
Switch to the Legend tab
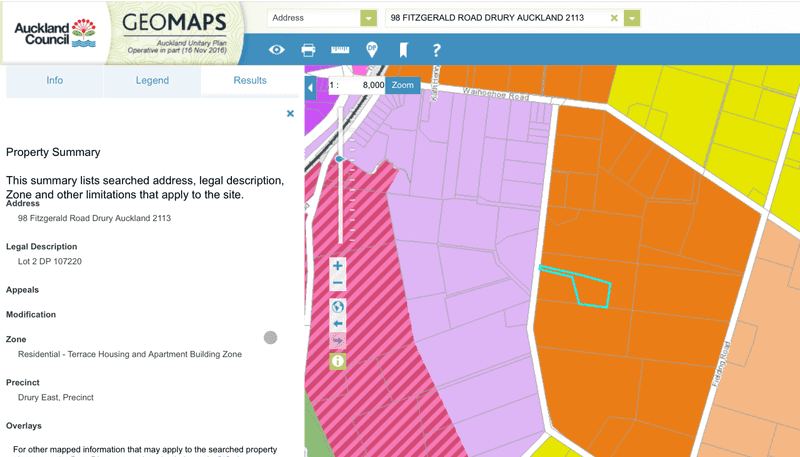(x=152, y=81)
